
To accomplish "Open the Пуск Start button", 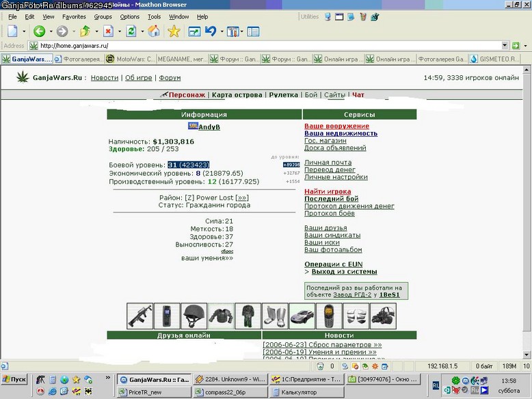I will tap(14, 379).
